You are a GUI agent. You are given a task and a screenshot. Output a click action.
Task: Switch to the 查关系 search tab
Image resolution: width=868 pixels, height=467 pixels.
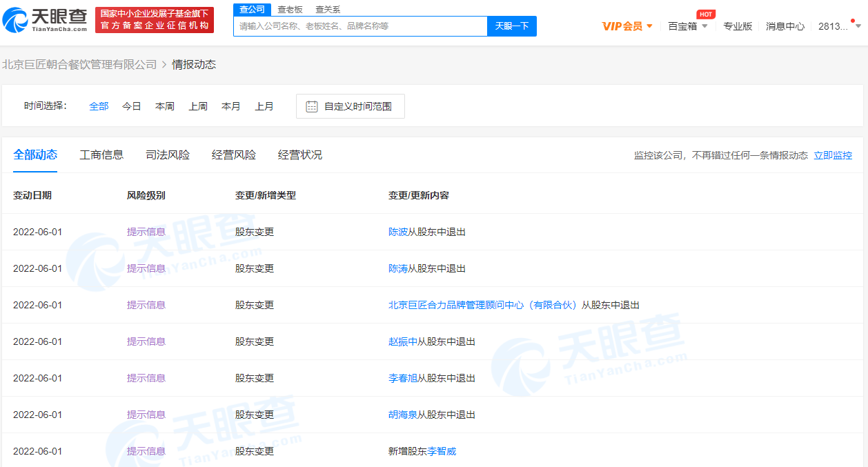[328, 10]
